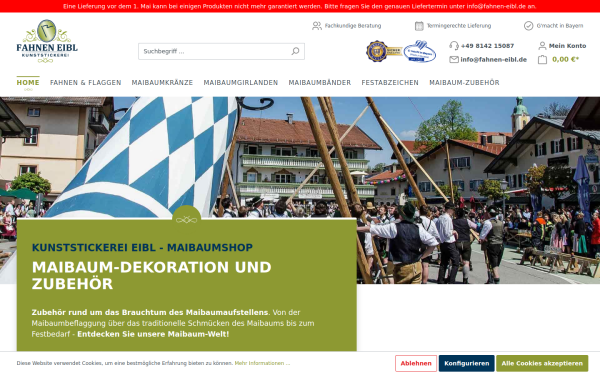Open the Fahnen & Flaggen menu
This screenshot has height=375, width=600.
[x=85, y=83]
